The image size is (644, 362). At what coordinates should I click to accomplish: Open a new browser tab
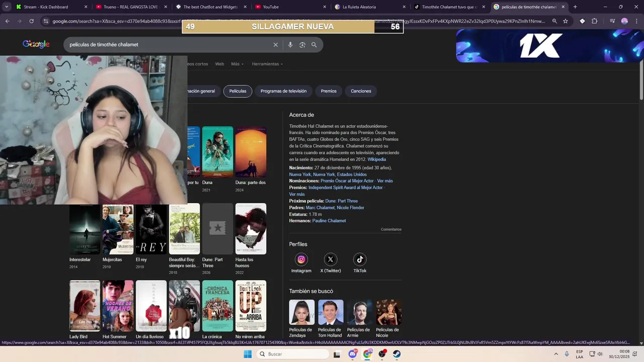(575, 7)
